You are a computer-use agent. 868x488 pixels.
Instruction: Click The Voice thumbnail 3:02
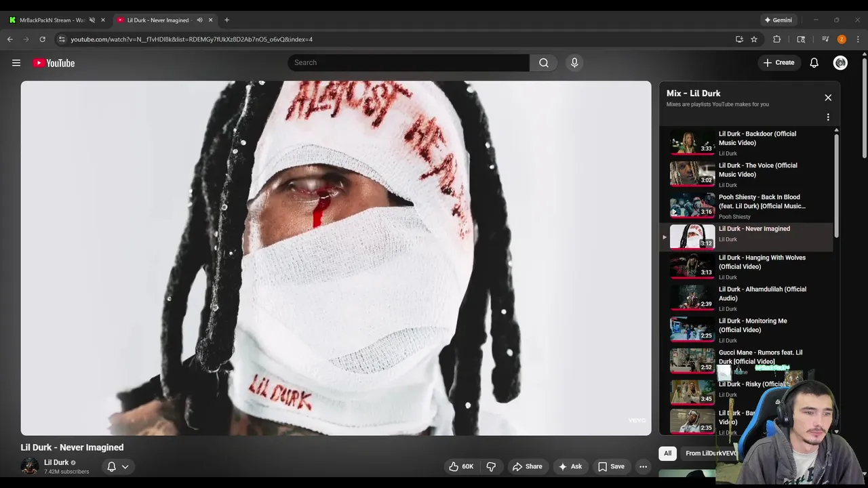pos(692,174)
